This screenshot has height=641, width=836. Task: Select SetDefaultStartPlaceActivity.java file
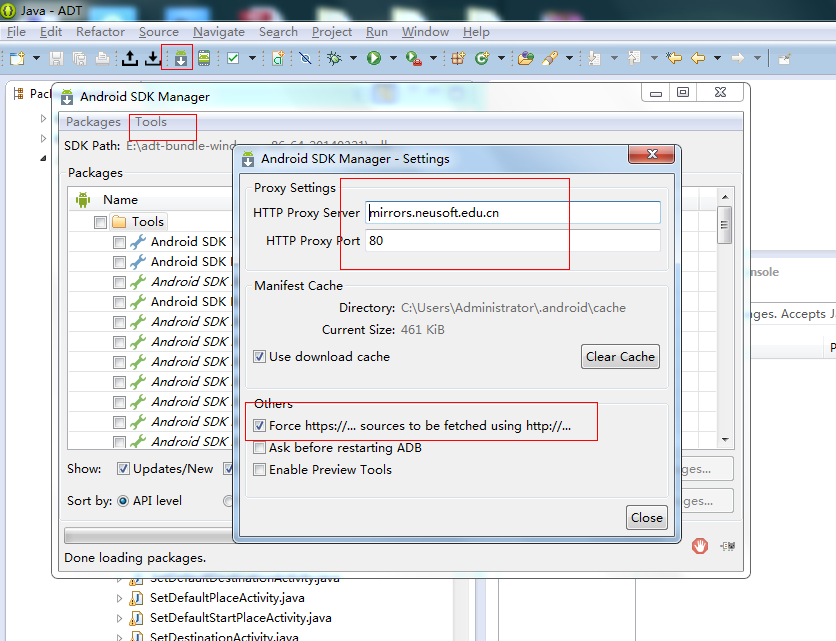coord(240,618)
